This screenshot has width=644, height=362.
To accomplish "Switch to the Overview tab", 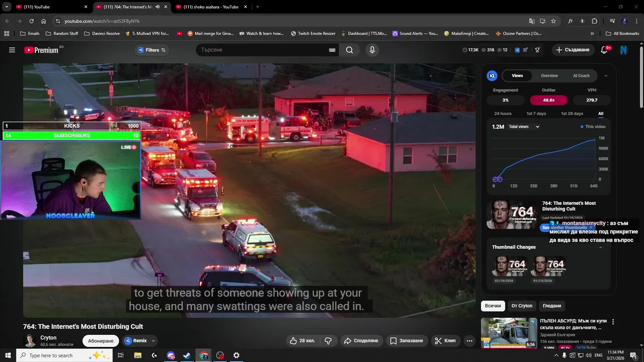I will pyautogui.click(x=549, y=75).
